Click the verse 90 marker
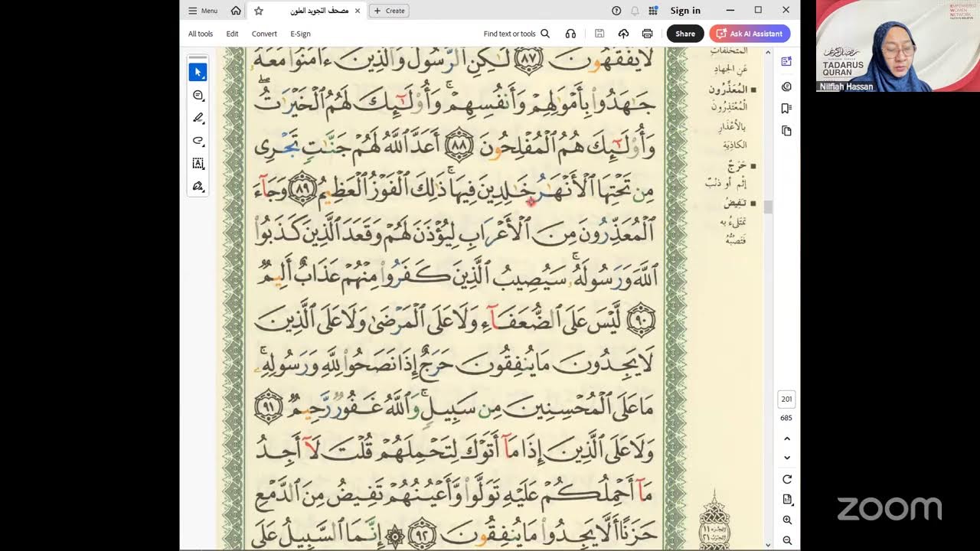Screen dimensions: 980x551 (x=642, y=321)
